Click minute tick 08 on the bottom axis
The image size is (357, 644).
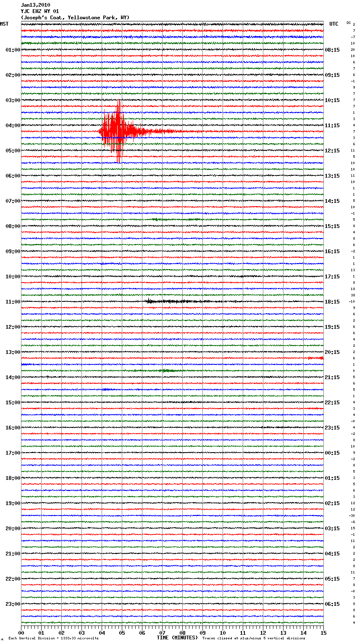(182, 633)
